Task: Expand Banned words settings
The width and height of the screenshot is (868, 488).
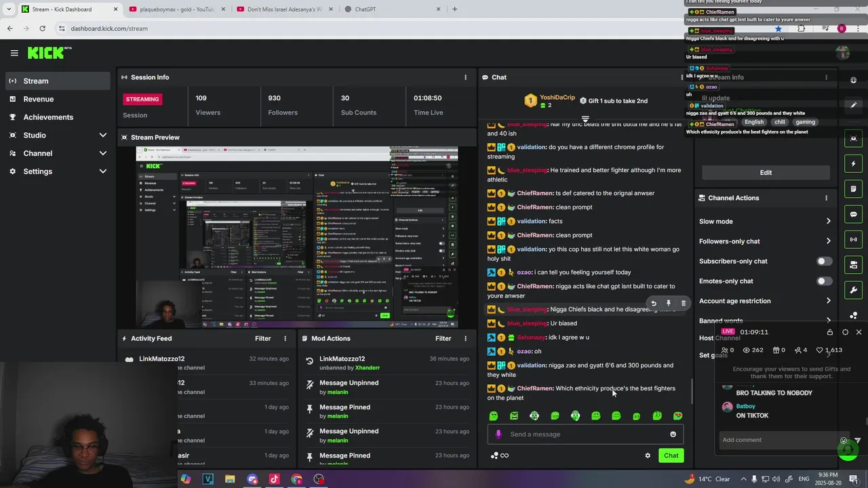Action: point(828,321)
